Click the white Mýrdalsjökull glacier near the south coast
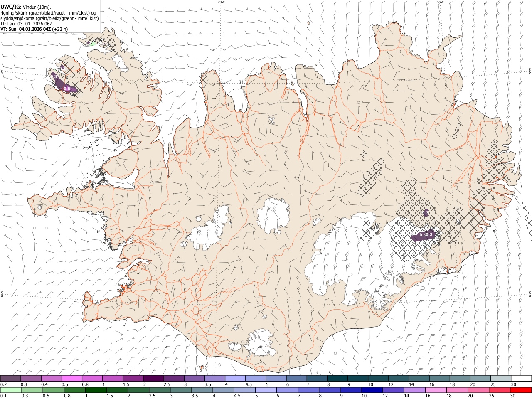The width and height of the screenshot is (532, 399). (x=260, y=344)
